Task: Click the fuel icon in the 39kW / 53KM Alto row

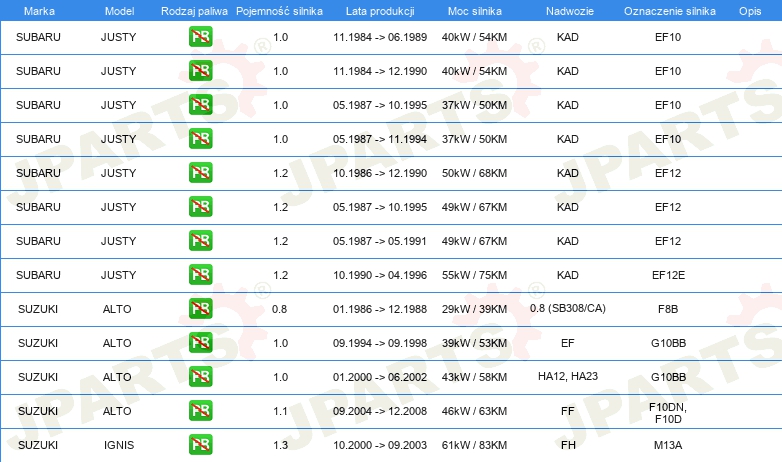Action: [x=200, y=342]
